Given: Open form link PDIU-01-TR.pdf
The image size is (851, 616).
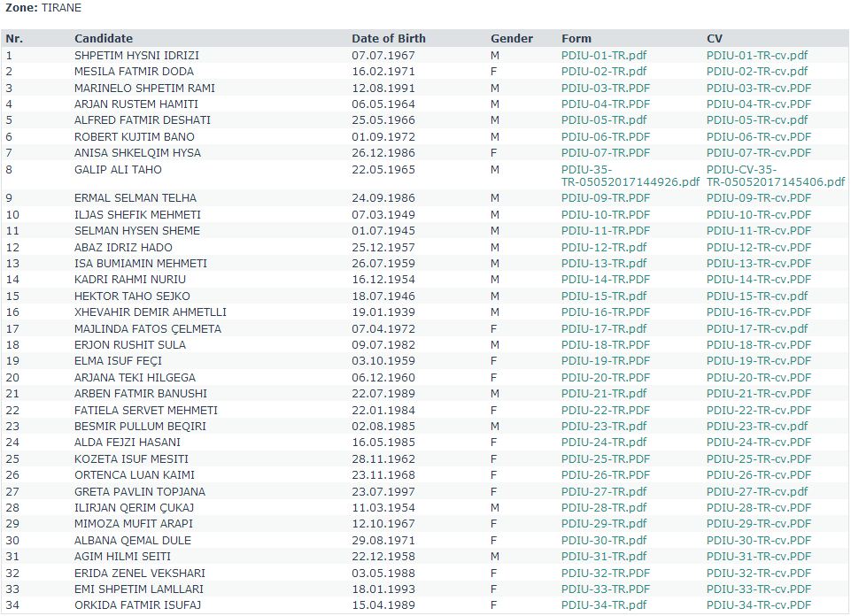Looking at the screenshot, I should tap(603, 55).
